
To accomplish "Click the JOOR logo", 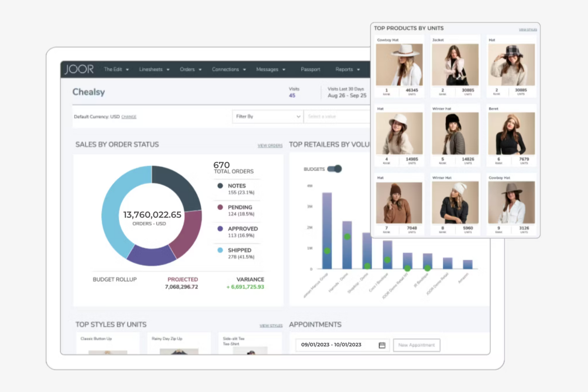I will coord(79,69).
